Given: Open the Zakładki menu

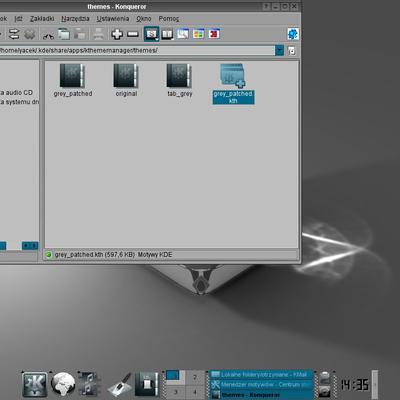Looking at the screenshot, I should [42, 19].
